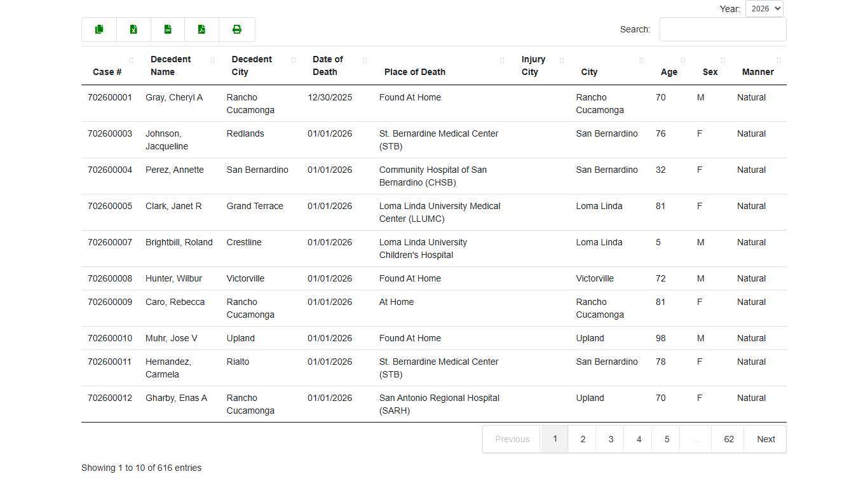This screenshot has width=868, height=488.
Task: Select page 3 of results
Action: click(611, 439)
